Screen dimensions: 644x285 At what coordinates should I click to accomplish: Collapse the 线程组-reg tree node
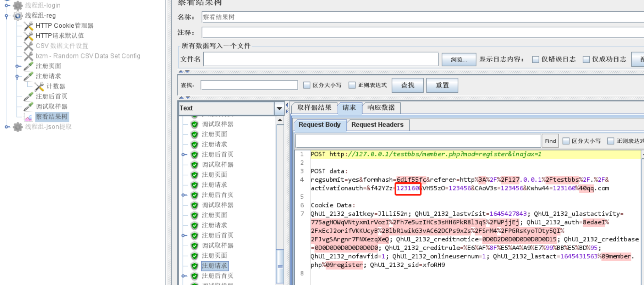(x=7, y=16)
